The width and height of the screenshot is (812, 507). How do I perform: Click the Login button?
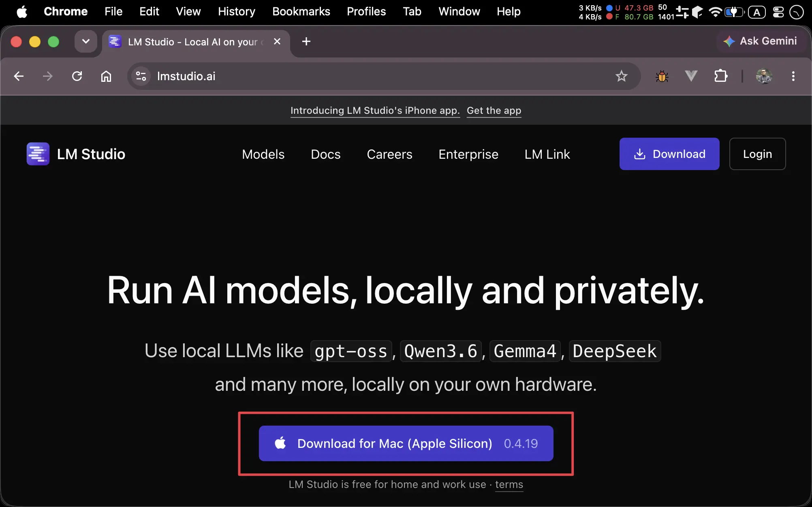point(757,154)
